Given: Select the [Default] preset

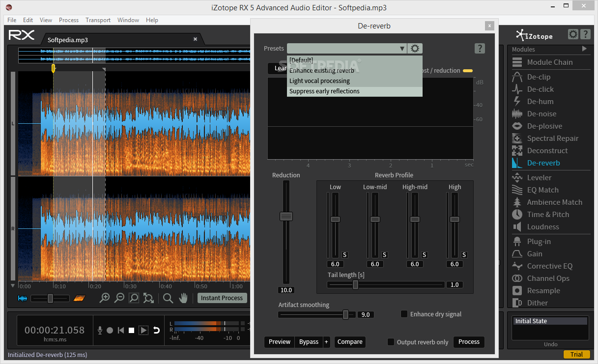Looking at the screenshot, I should [x=355, y=60].
